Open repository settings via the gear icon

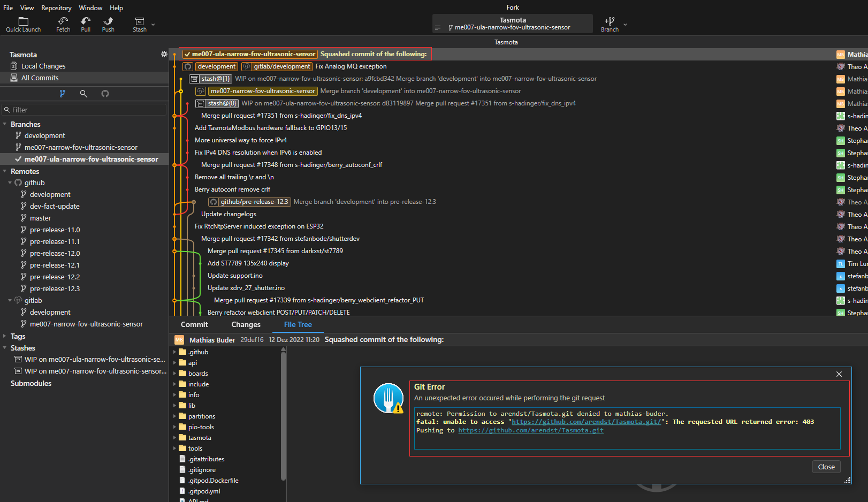(164, 54)
